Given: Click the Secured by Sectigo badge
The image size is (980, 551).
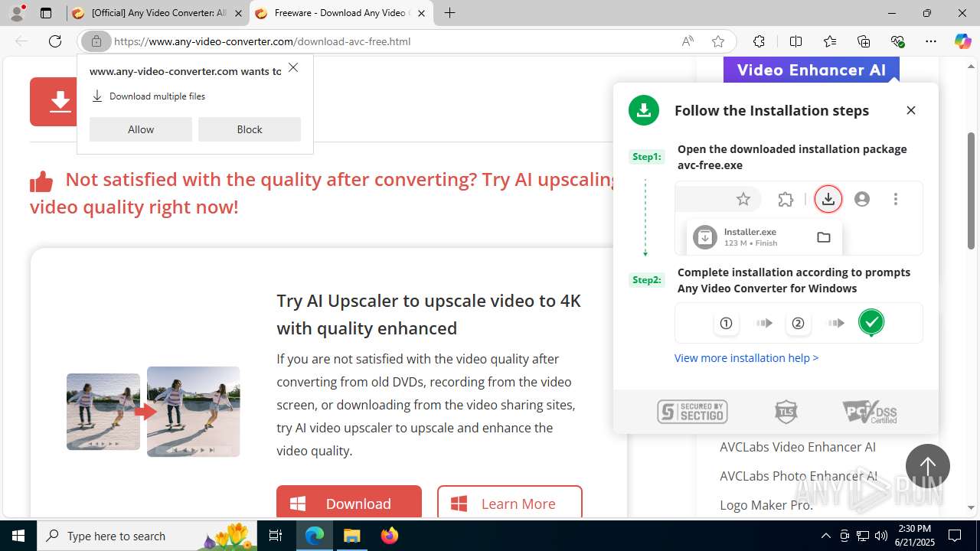Looking at the screenshot, I should 692,412.
